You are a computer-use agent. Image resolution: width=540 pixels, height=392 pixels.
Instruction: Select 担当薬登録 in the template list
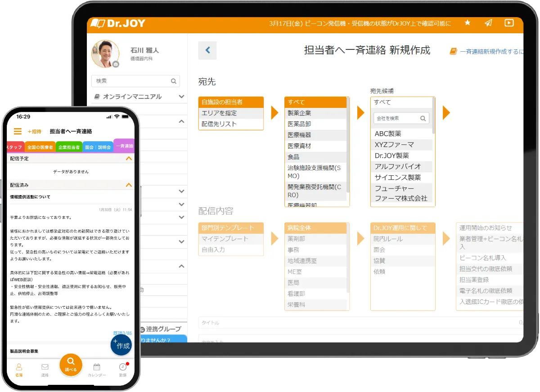tap(490, 280)
